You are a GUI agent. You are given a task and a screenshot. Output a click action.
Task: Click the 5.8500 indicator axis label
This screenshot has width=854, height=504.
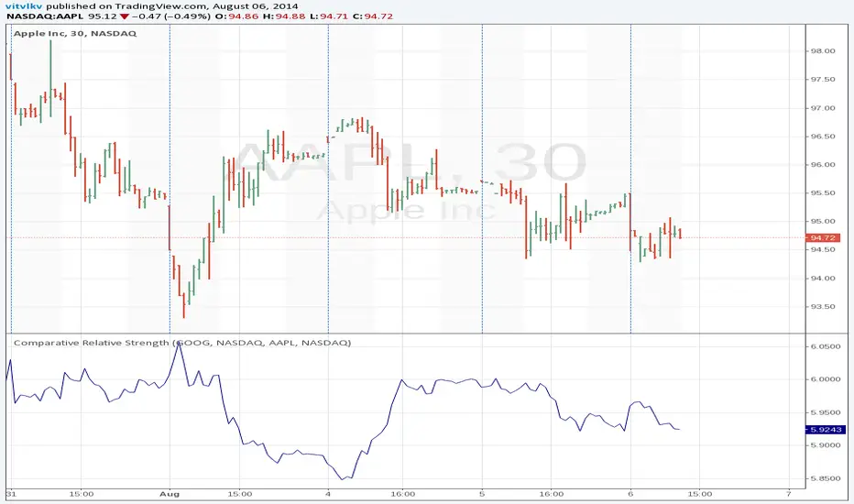pyautogui.click(x=826, y=478)
